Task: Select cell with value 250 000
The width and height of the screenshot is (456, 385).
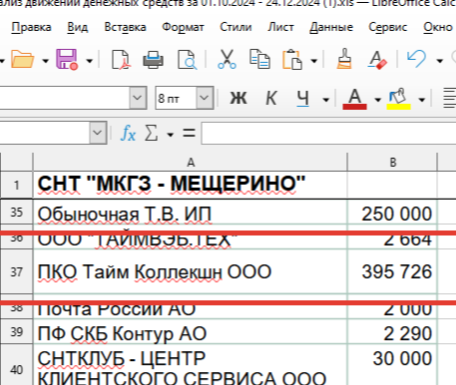Action: pyautogui.click(x=392, y=213)
